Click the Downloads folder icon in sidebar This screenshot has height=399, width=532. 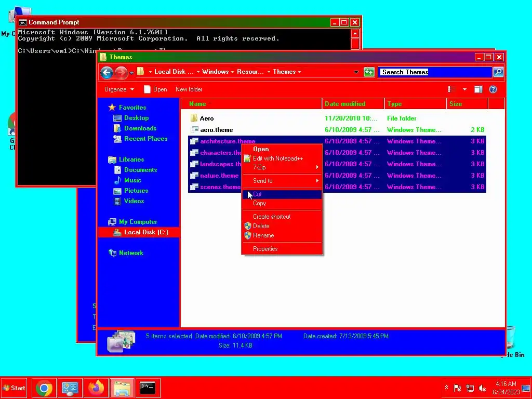[x=117, y=128]
